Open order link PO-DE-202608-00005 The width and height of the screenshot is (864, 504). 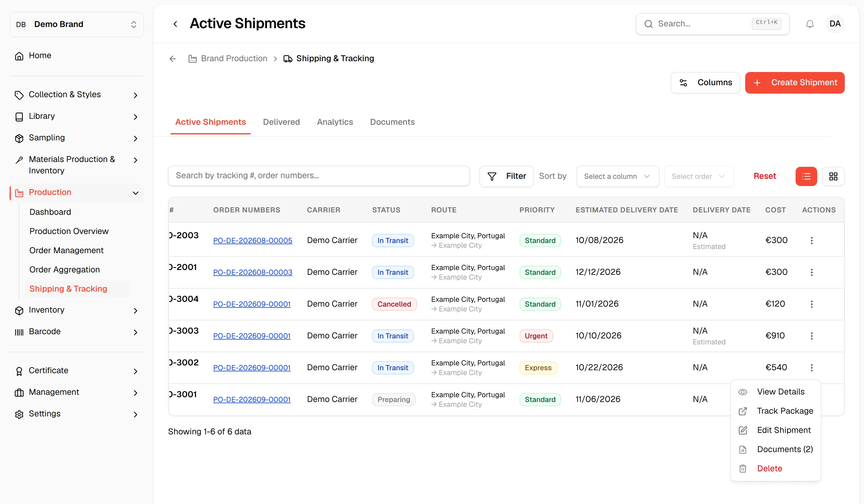click(253, 241)
